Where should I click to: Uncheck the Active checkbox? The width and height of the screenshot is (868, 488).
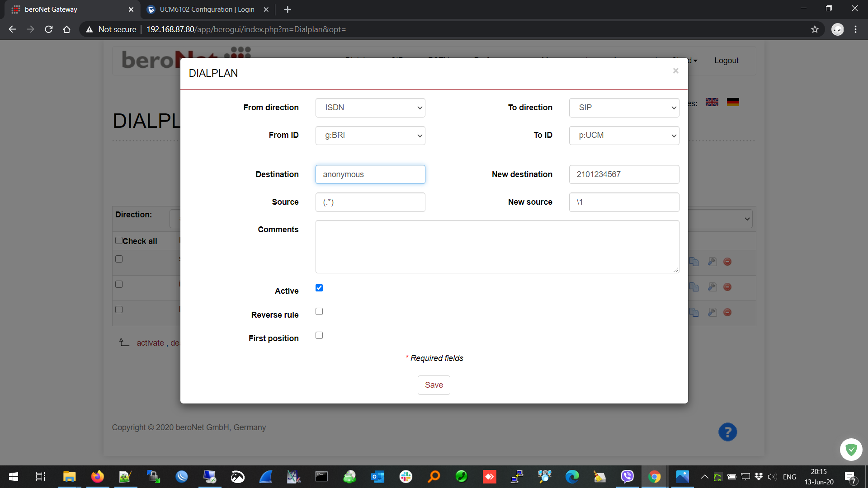[319, 288]
